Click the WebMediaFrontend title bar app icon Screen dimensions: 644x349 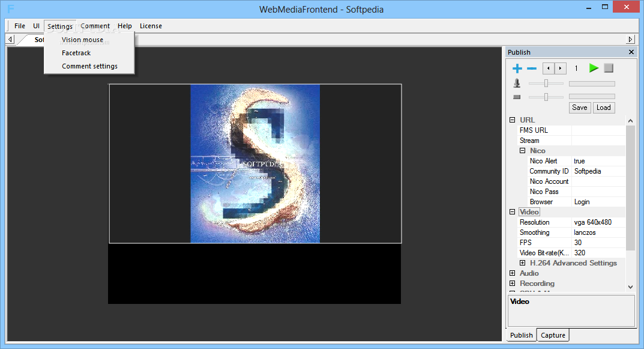[11, 8]
